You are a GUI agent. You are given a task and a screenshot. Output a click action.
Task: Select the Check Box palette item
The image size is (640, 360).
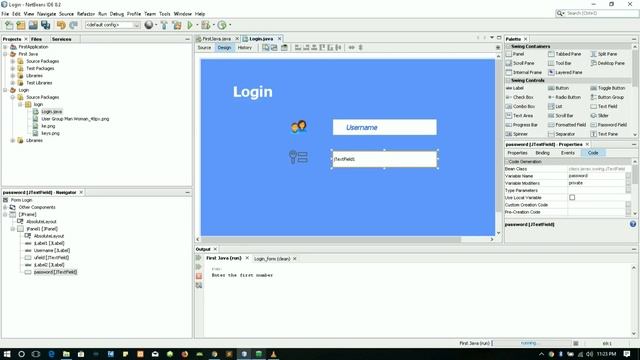click(x=520, y=98)
